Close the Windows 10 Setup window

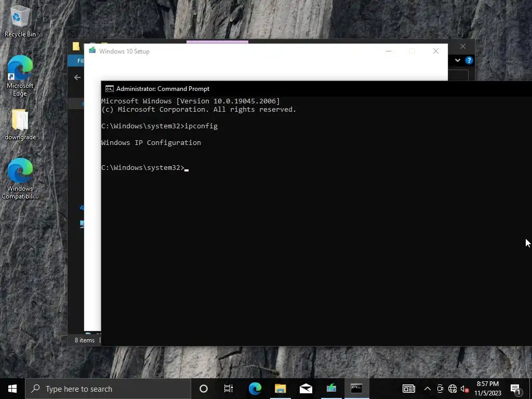pos(436,51)
